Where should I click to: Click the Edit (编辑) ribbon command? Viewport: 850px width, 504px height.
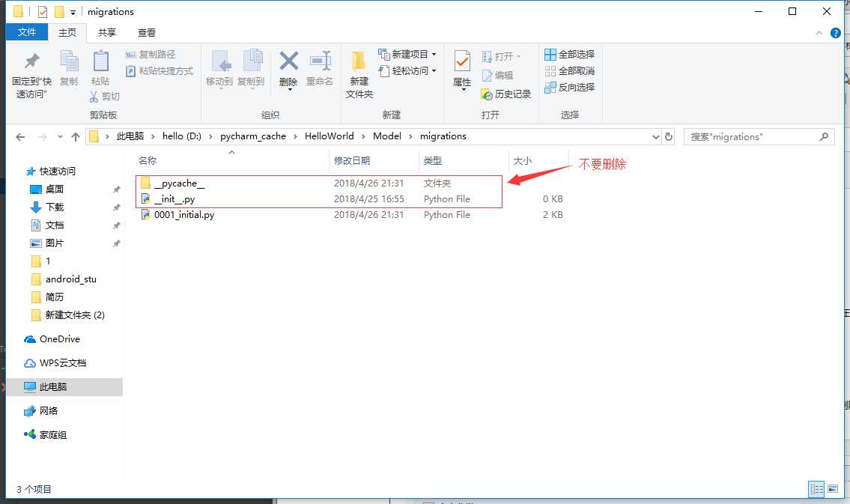pyautogui.click(x=497, y=76)
